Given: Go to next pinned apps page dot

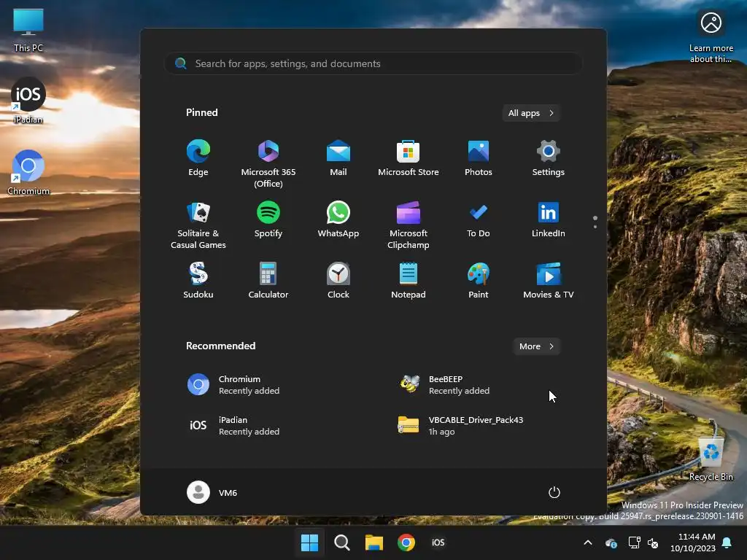Looking at the screenshot, I should point(595,227).
